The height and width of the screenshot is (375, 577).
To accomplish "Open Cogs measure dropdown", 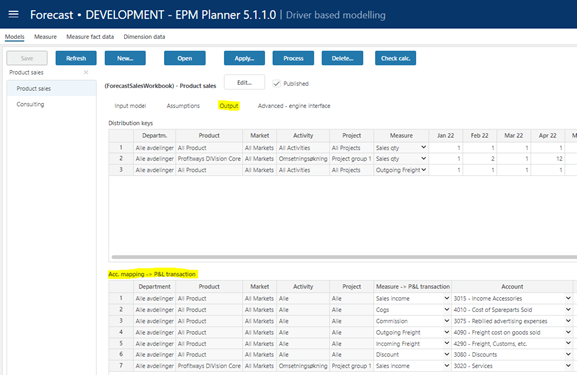I will (446, 309).
